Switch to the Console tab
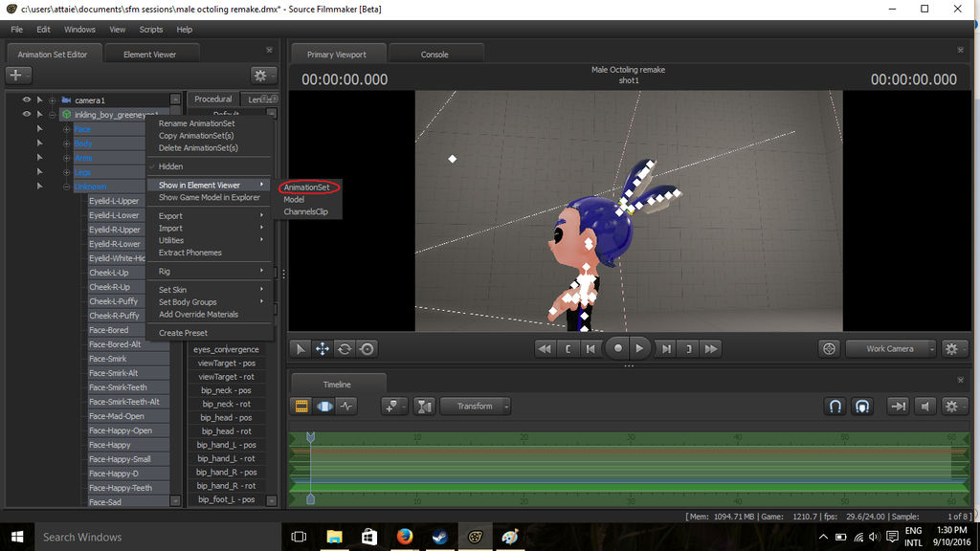Image resolution: width=980 pixels, height=551 pixels. [x=434, y=55]
